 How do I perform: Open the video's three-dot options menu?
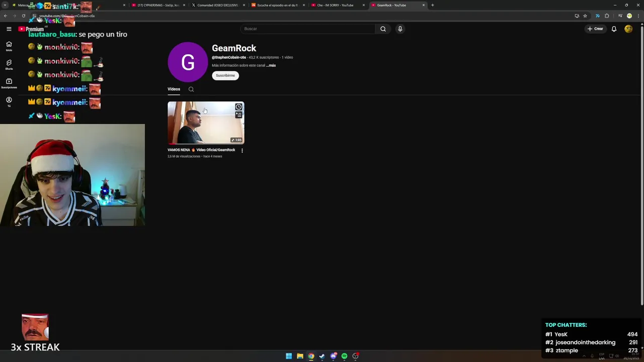(x=242, y=150)
